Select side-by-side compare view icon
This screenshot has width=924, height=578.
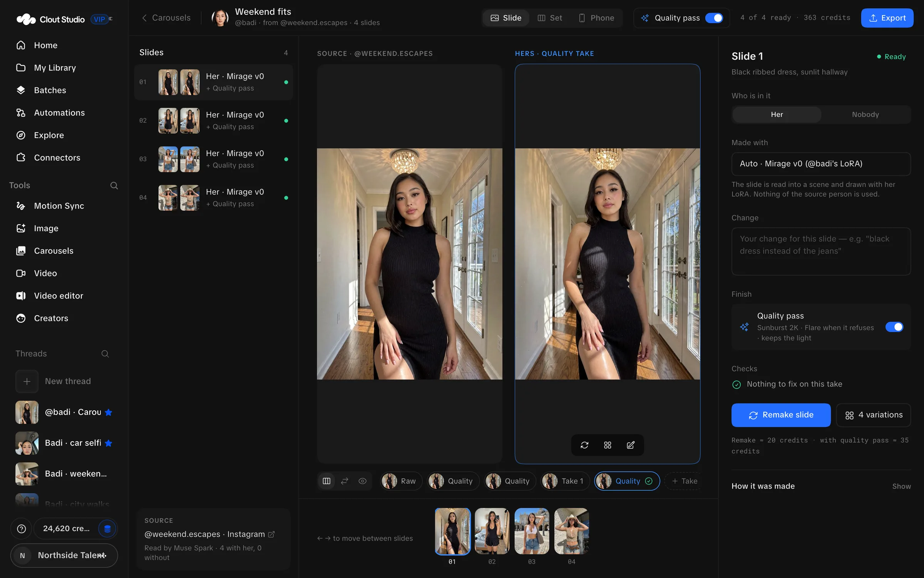click(x=326, y=481)
